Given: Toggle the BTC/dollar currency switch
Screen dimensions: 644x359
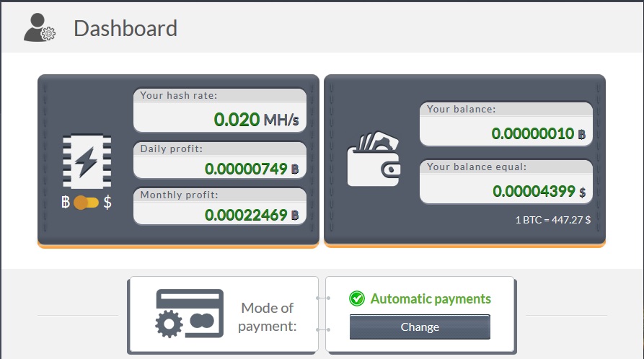Looking at the screenshot, I should pos(86,203).
